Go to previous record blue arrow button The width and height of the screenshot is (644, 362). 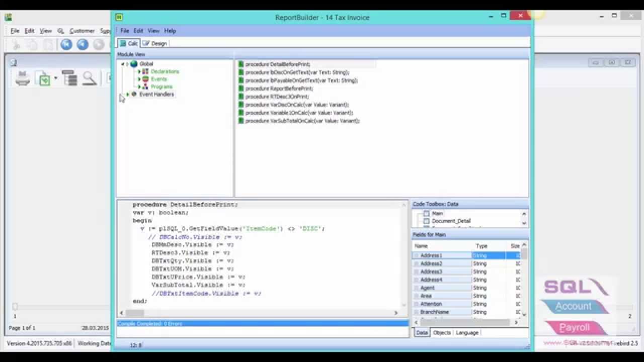click(x=83, y=45)
